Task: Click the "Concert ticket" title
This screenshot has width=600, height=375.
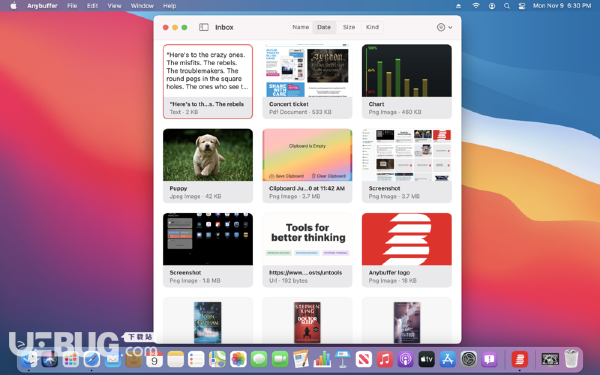Action: click(x=289, y=104)
